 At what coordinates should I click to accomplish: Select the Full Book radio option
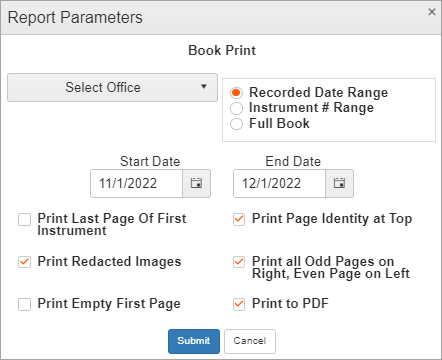pyautogui.click(x=236, y=124)
